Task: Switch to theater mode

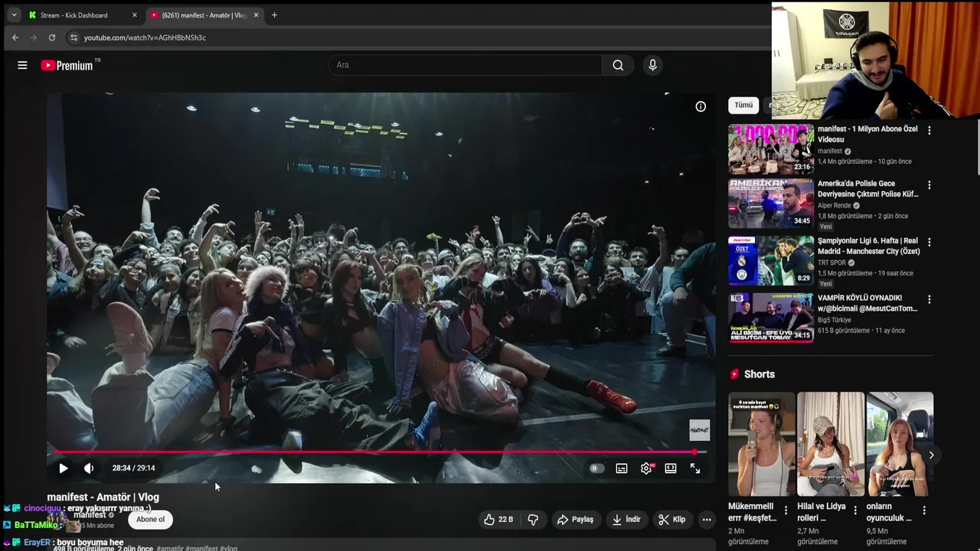Action: coord(671,468)
